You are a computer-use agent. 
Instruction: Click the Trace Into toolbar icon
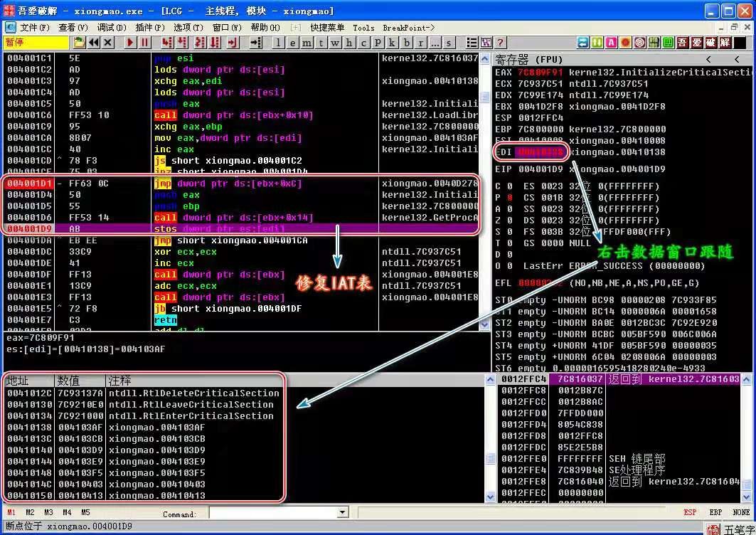pos(200,43)
